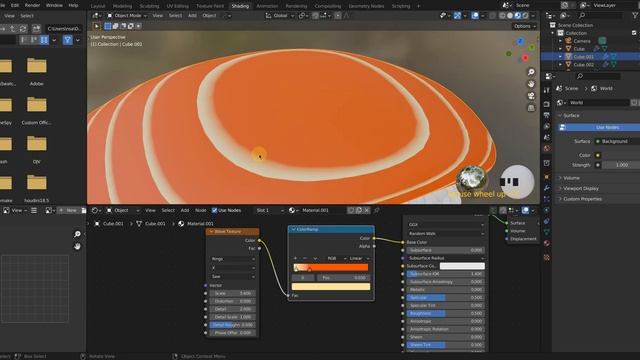Toggle X-ray mode in viewport header
640x360 pixels.
493,16
